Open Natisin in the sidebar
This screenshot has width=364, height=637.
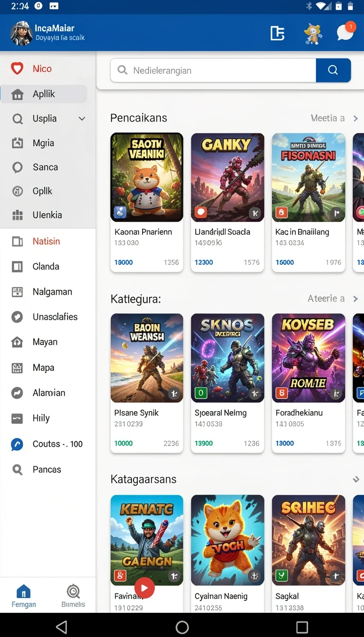(x=47, y=241)
